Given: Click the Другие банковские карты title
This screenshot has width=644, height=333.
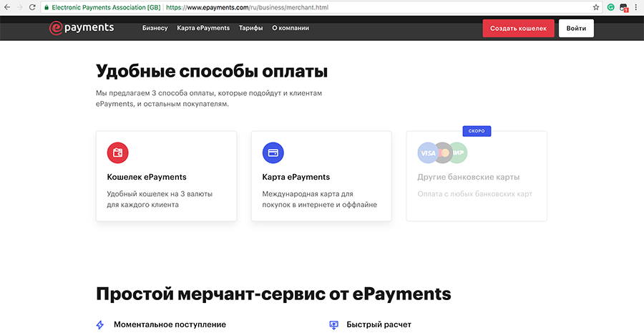Looking at the screenshot, I should [x=469, y=177].
